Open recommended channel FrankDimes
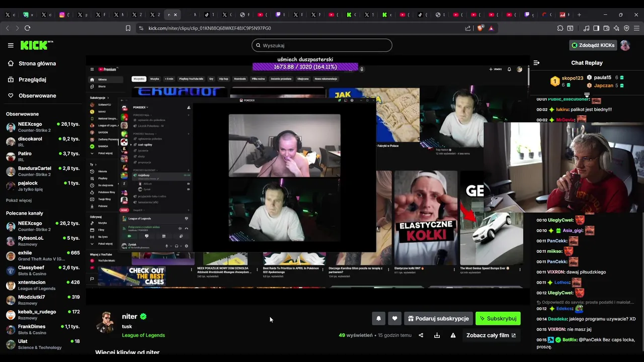 (x=42, y=329)
